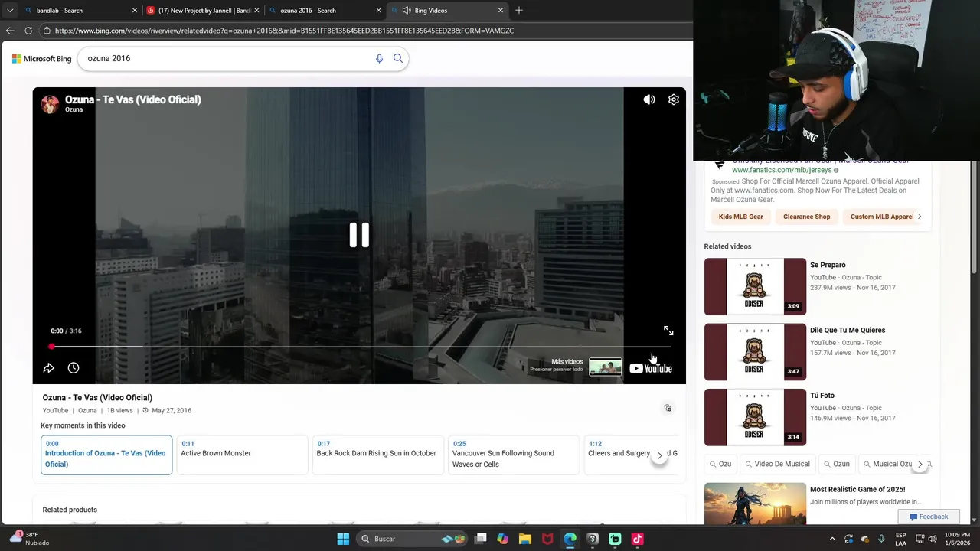Open the Clearance Shop ad link
The height and width of the screenshot is (551, 980).
[x=807, y=217]
